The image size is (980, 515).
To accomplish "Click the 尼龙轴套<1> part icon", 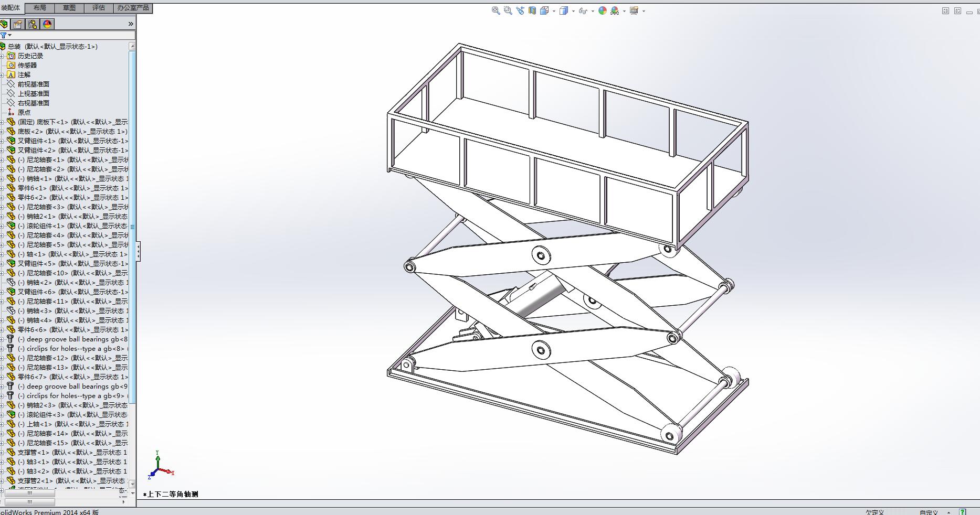I will click(11, 159).
